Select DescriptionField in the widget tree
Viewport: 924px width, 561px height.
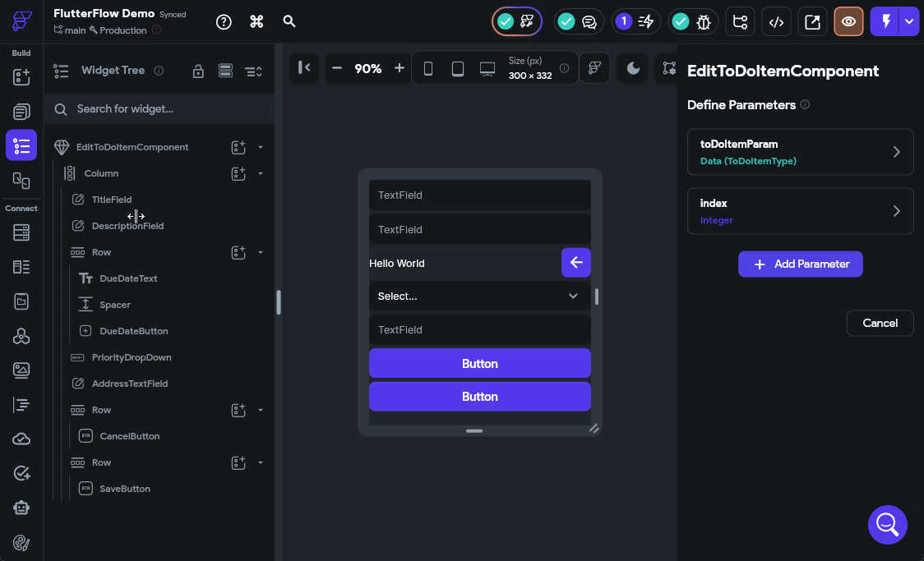(x=127, y=226)
